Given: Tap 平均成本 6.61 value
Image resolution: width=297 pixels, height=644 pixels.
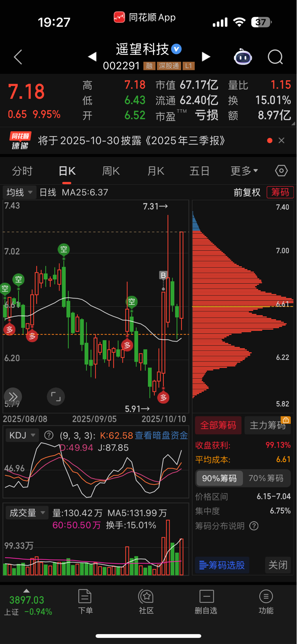Looking at the screenshot, I should point(283,460).
